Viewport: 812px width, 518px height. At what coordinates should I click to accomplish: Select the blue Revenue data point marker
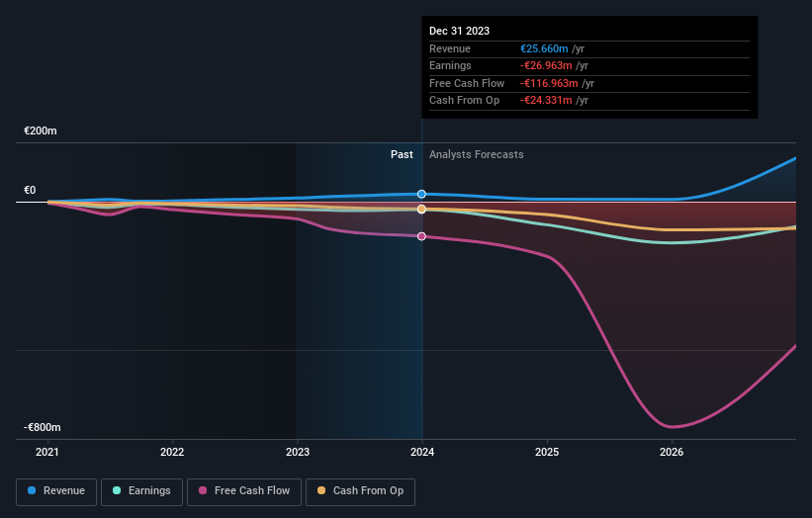click(421, 194)
